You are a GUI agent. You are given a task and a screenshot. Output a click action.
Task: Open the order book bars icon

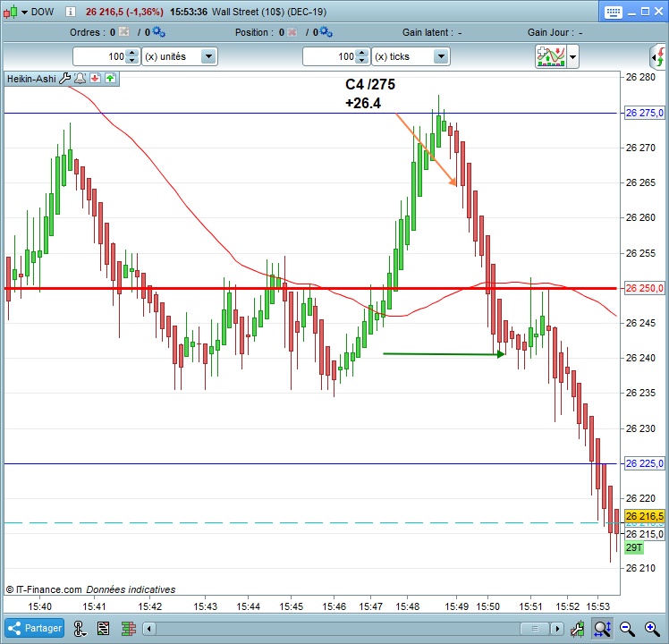click(x=129, y=628)
